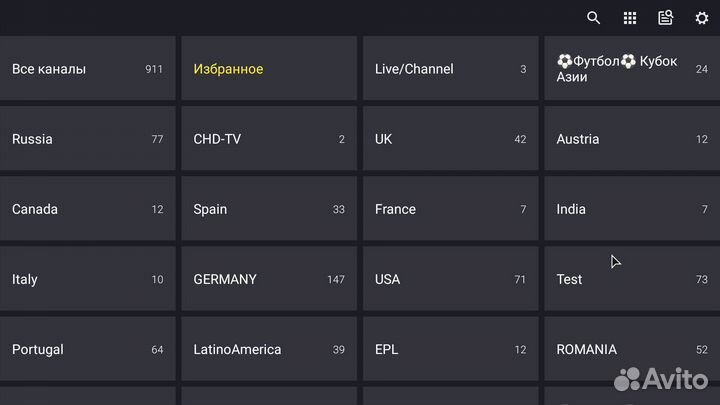The image size is (720, 405).
Task: Open the Spain channel group
Action: coord(268,209)
